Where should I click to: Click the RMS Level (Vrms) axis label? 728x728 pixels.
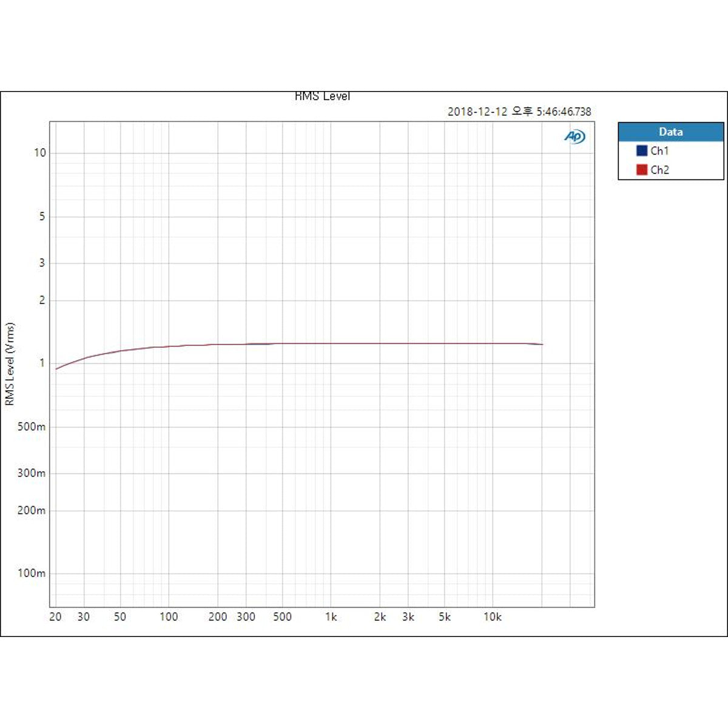coord(9,364)
